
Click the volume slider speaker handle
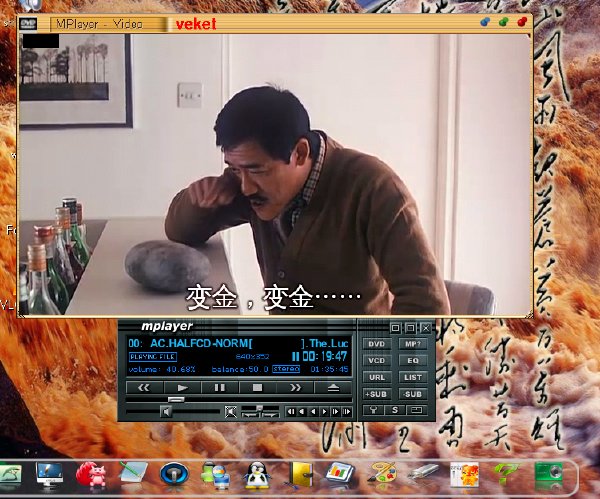[166, 412]
